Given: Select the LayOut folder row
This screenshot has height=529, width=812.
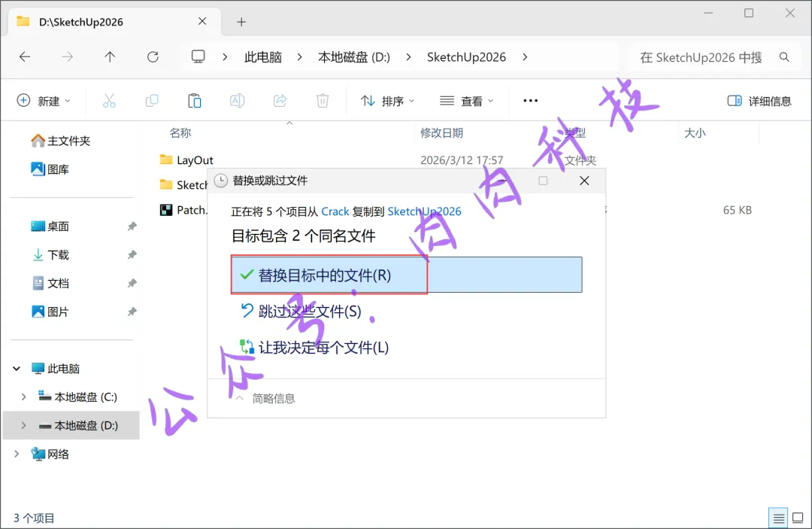Looking at the screenshot, I should coord(195,160).
